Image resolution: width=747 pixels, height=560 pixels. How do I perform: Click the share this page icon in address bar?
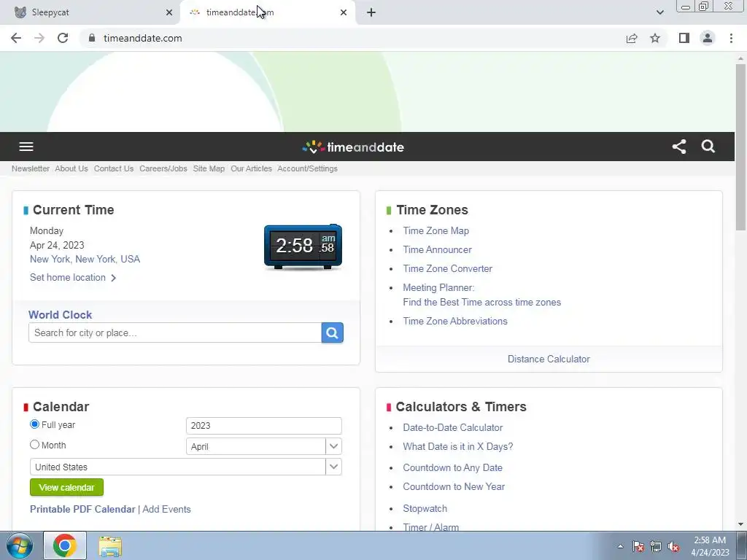pos(632,38)
